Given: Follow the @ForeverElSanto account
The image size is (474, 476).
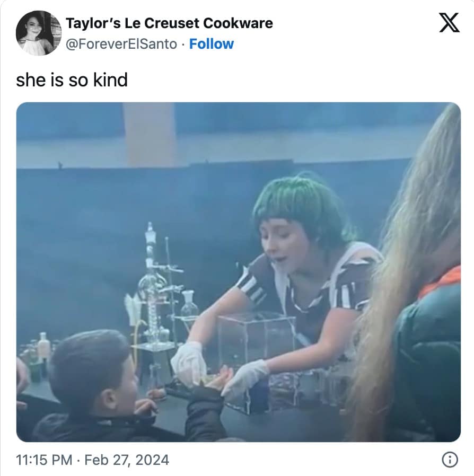Looking at the screenshot, I should (x=212, y=44).
